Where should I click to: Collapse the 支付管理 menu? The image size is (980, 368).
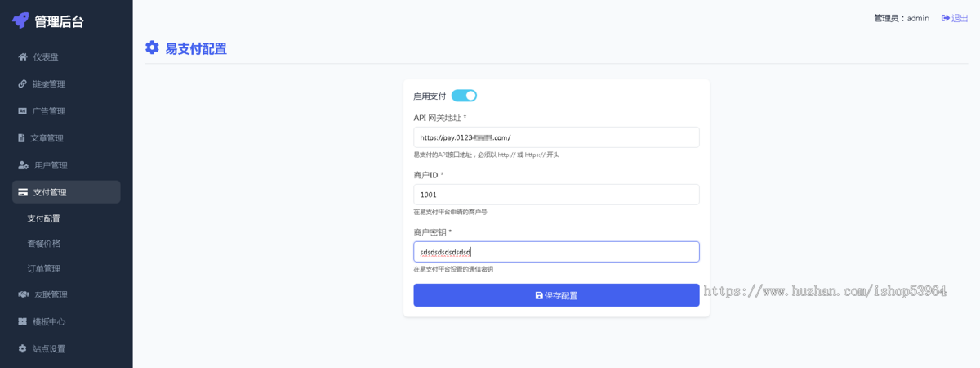click(66, 192)
